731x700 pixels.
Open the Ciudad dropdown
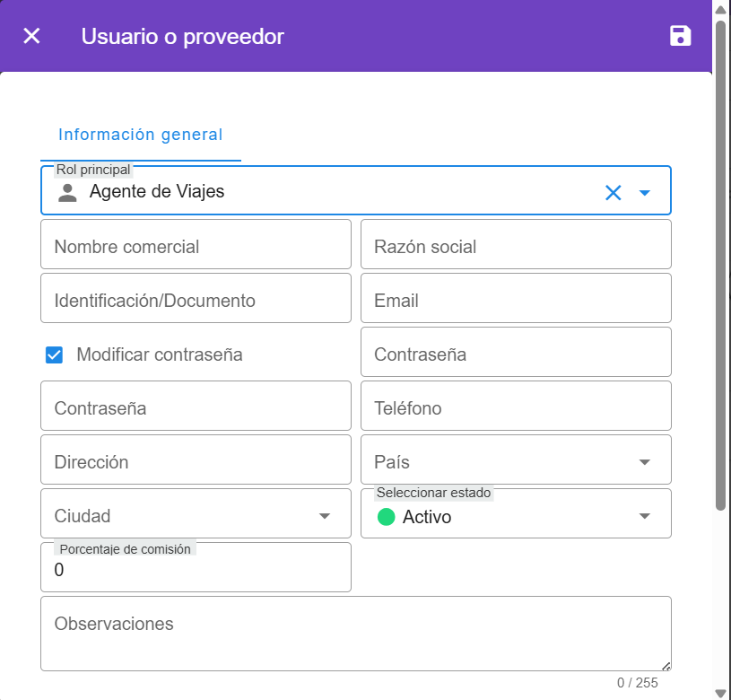tap(324, 516)
